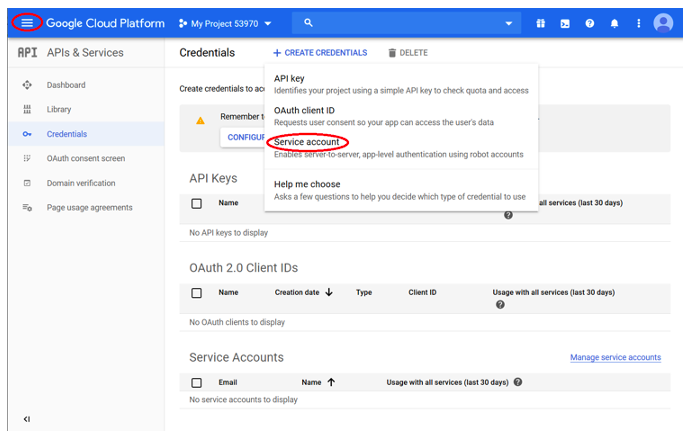Sort service accounts by Name arrow
This screenshot has width=692, height=445.
(331, 382)
